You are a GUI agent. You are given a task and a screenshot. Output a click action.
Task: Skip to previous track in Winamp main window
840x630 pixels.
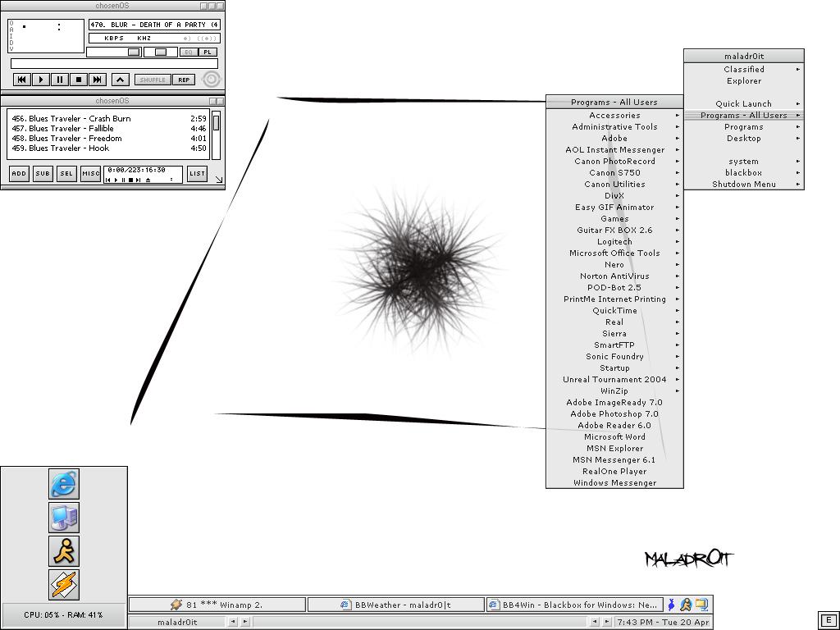[21, 80]
